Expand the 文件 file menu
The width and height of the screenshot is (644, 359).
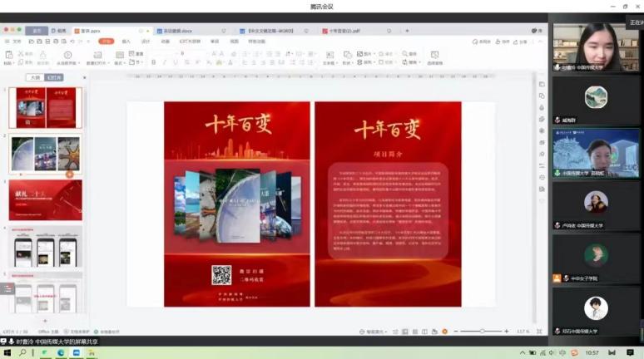(17, 41)
